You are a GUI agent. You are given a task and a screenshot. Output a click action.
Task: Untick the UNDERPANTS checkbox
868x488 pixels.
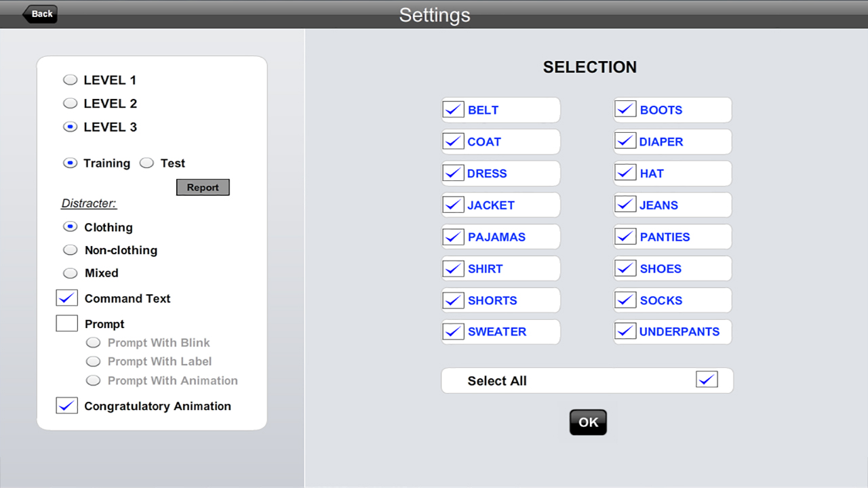coord(625,331)
